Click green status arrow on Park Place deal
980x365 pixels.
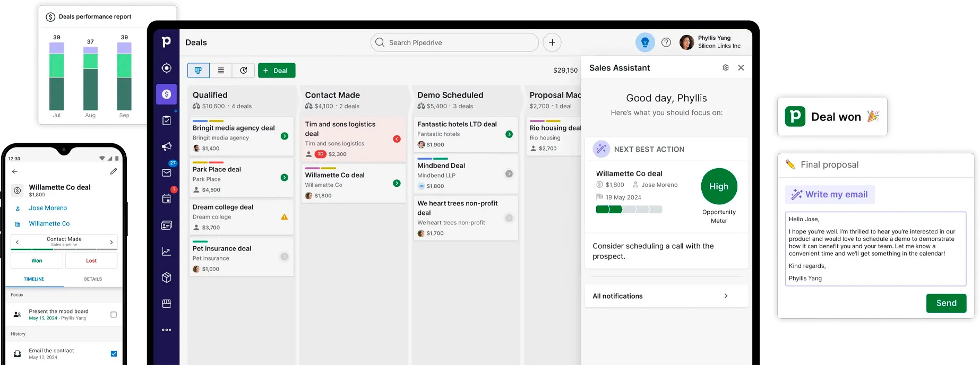tap(285, 178)
